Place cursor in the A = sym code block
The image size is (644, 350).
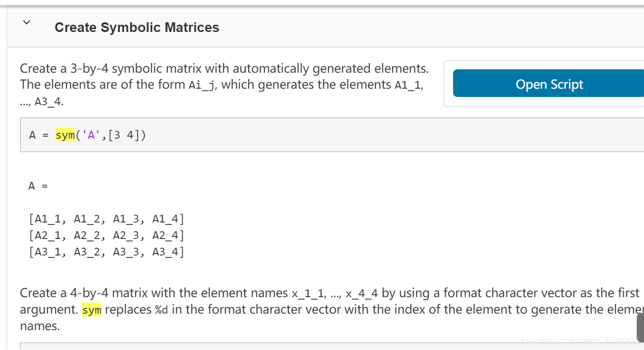332,135
